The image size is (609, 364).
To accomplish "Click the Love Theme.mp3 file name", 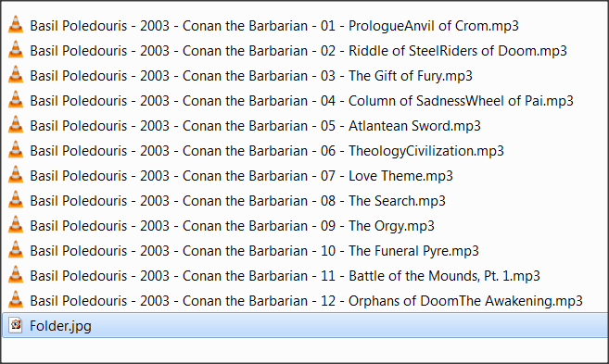I will pyautogui.click(x=242, y=176).
